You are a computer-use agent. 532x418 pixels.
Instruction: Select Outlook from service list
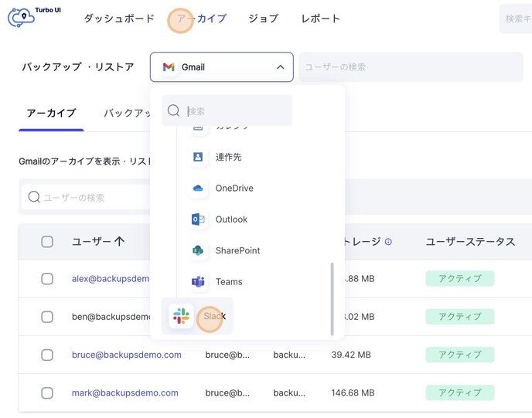[x=231, y=219]
